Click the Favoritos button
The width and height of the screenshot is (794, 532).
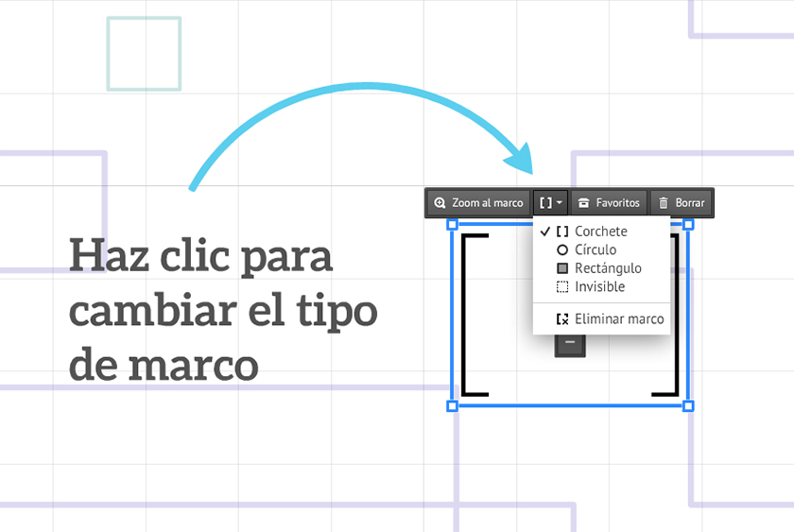tap(610, 203)
